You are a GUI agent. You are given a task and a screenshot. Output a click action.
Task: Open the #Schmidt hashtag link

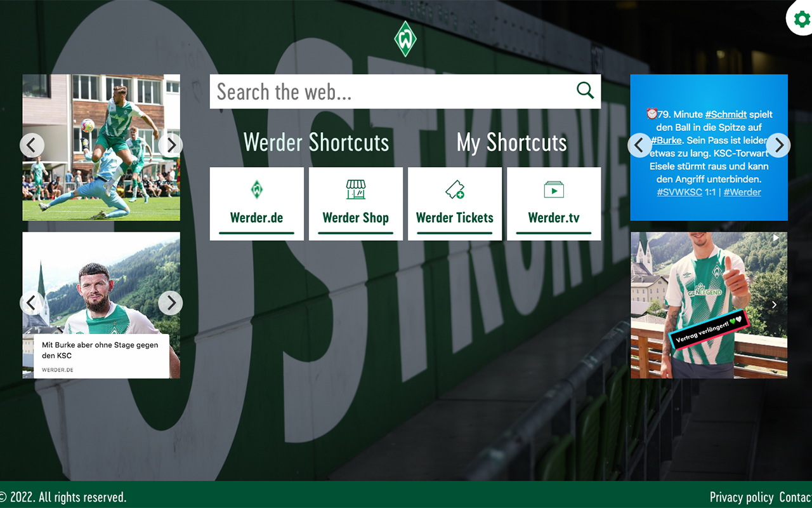[726, 114]
